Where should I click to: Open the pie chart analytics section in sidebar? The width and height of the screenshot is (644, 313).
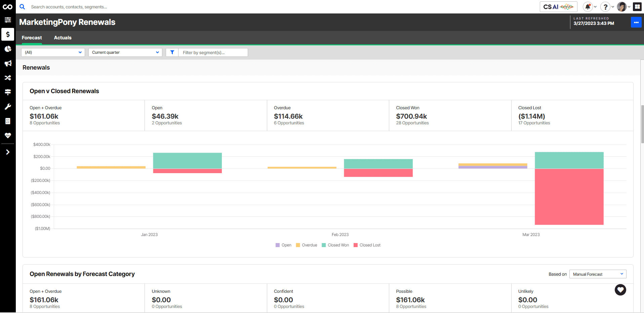(x=7, y=49)
